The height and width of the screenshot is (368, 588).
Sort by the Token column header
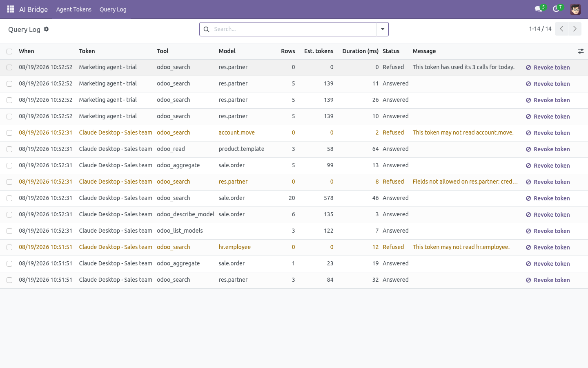coord(87,51)
